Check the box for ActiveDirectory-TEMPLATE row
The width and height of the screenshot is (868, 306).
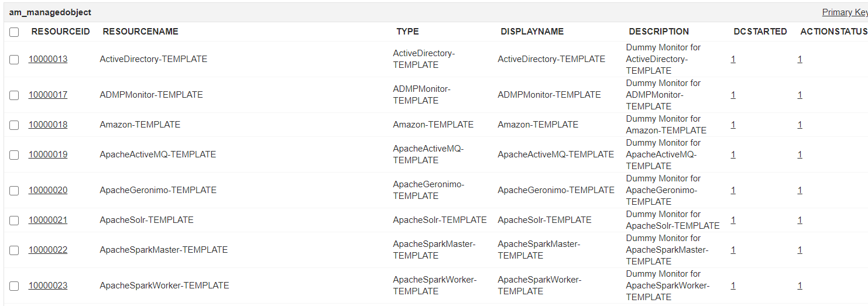click(14, 60)
